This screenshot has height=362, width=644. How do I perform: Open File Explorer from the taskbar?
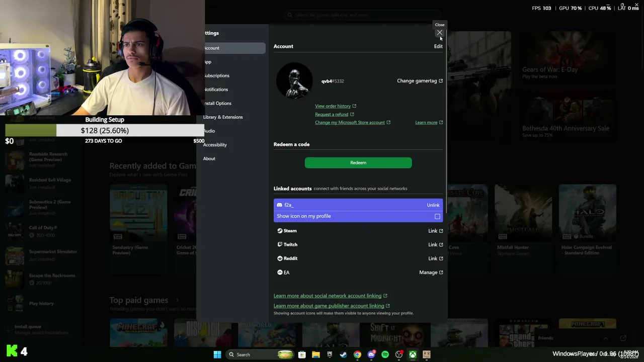tap(316, 354)
